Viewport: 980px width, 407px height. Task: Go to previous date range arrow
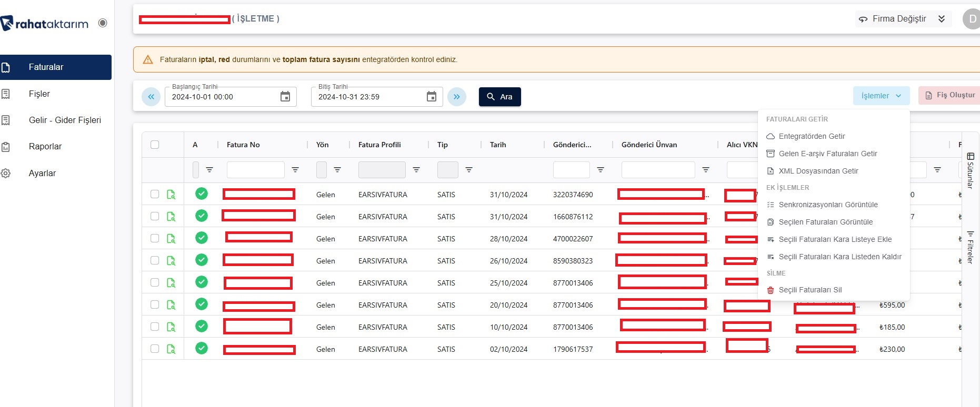(151, 97)
